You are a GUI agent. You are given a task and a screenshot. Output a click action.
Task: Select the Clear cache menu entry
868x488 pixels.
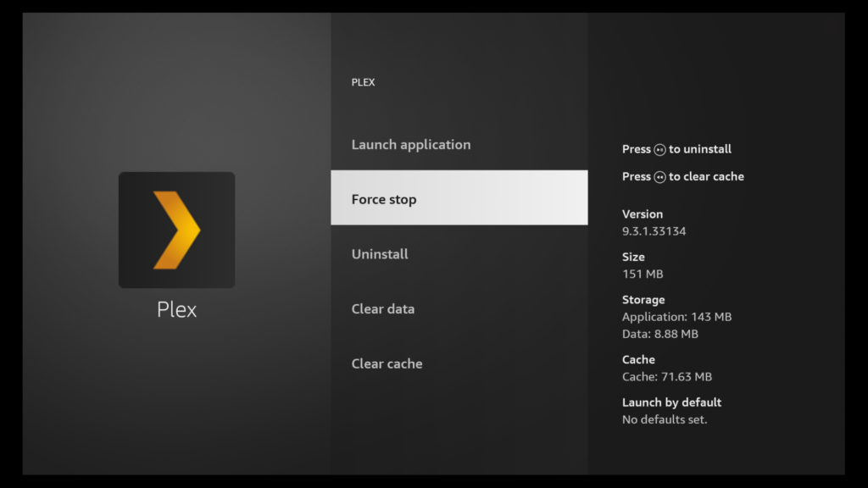(x=387, y=363)
